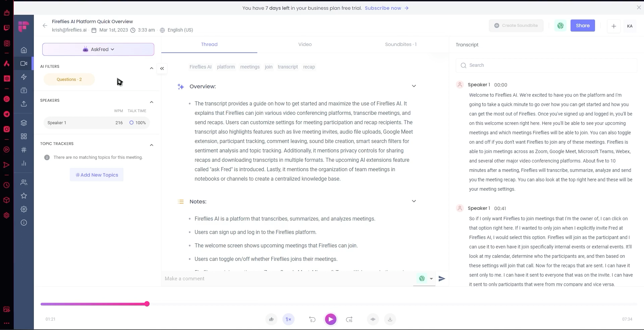644x330 pixels.
Task: Open the gear settings icon in Fireflies sidebar
Action: pyautogui.click(x=24, y=209)
